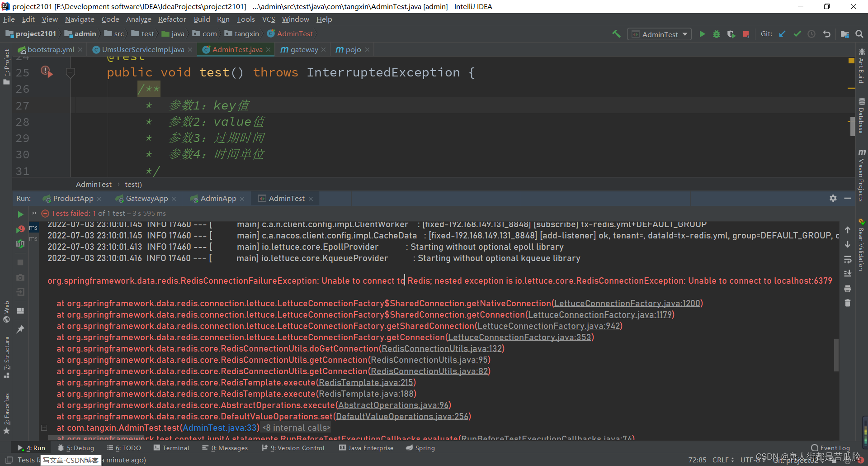Image resolution: width=868 pixels, height=466 pixels.
Task: Open 9: Version Control tool window
Action: tap(293, 448)
